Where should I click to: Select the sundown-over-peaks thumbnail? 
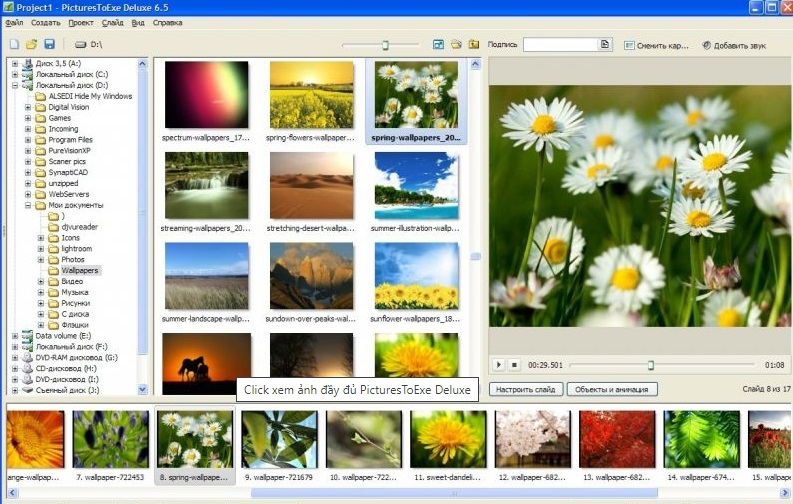pyautogui.click(x=312, y=276)
